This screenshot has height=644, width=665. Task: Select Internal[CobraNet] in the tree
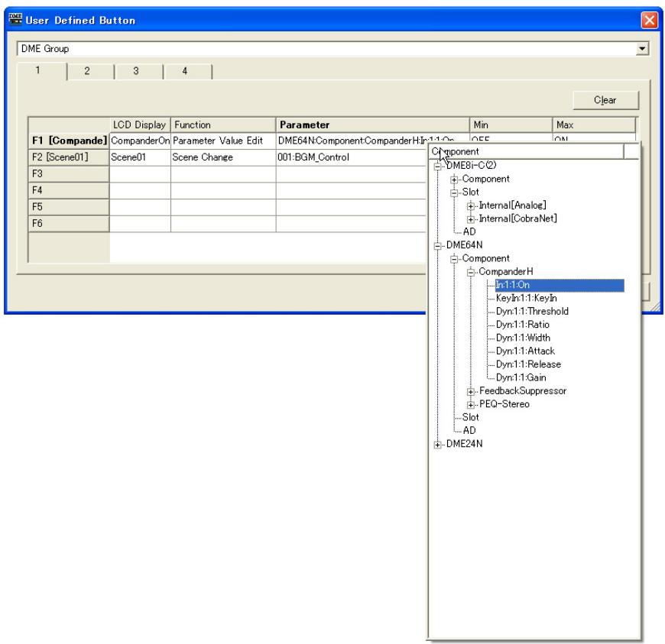coord(517,218)
